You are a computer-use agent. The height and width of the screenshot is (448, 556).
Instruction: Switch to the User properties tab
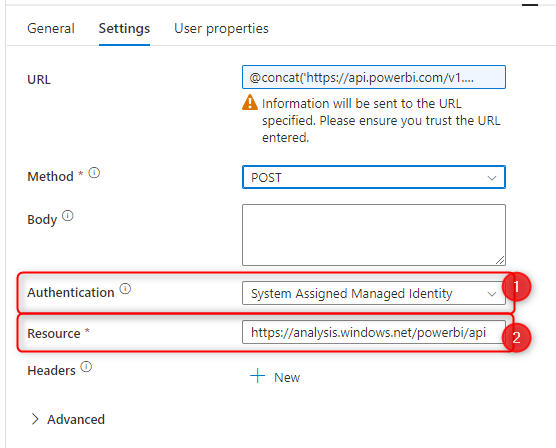(x=221, y=28)
